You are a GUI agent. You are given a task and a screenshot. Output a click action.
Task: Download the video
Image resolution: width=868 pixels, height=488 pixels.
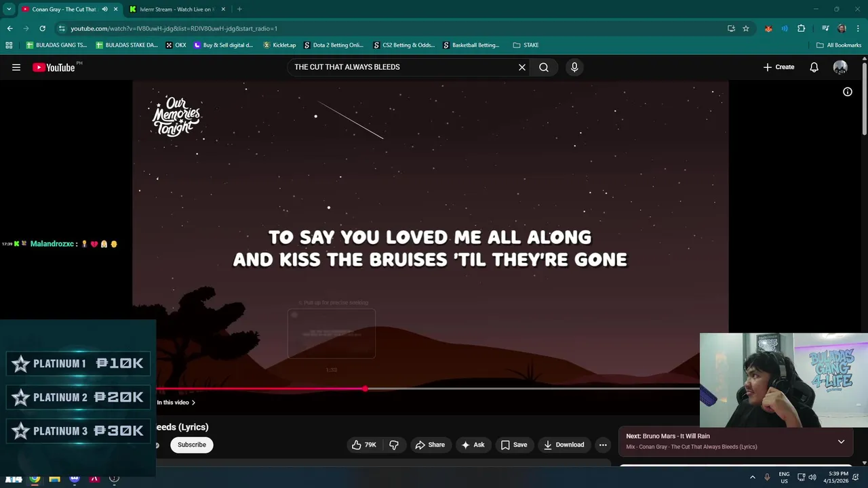coord(564,445)
